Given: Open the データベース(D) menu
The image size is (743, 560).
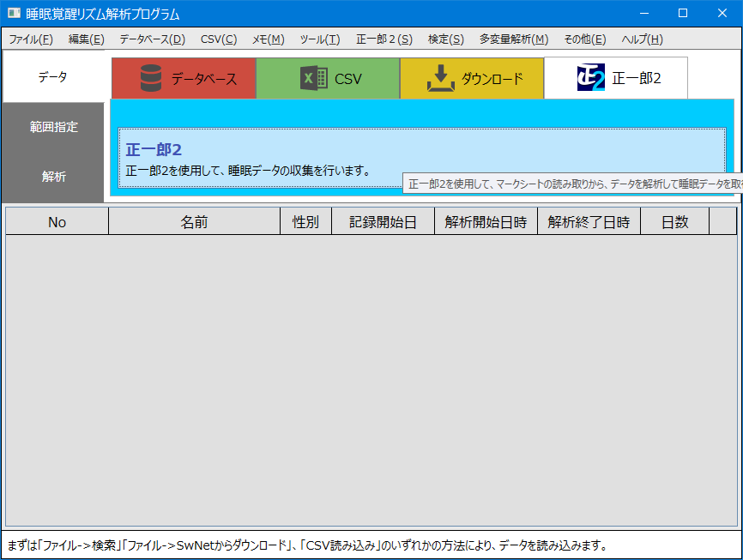Looking at the screenshot, I should 152,39.
